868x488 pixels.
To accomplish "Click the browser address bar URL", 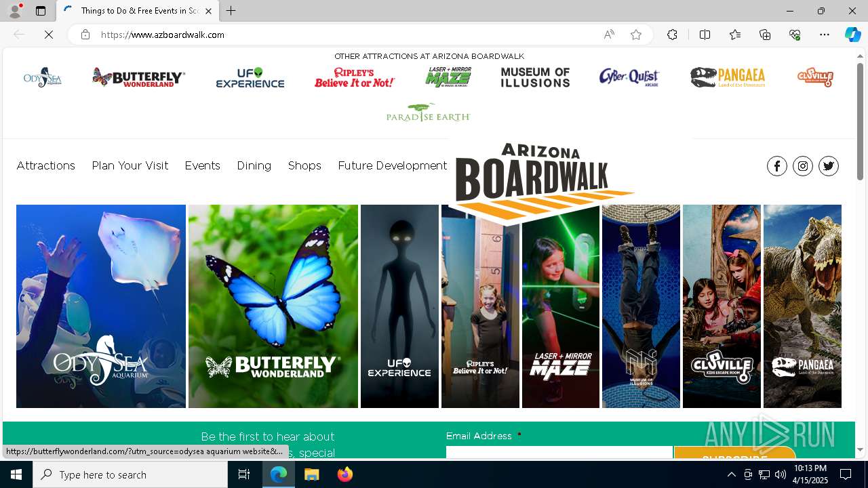I will tap(163, 35).
